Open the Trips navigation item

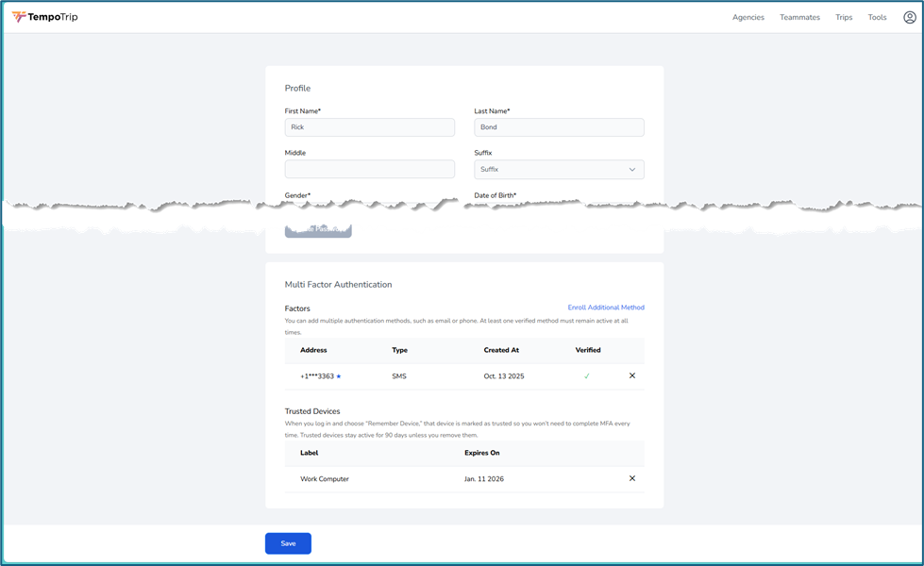[843, 17]
